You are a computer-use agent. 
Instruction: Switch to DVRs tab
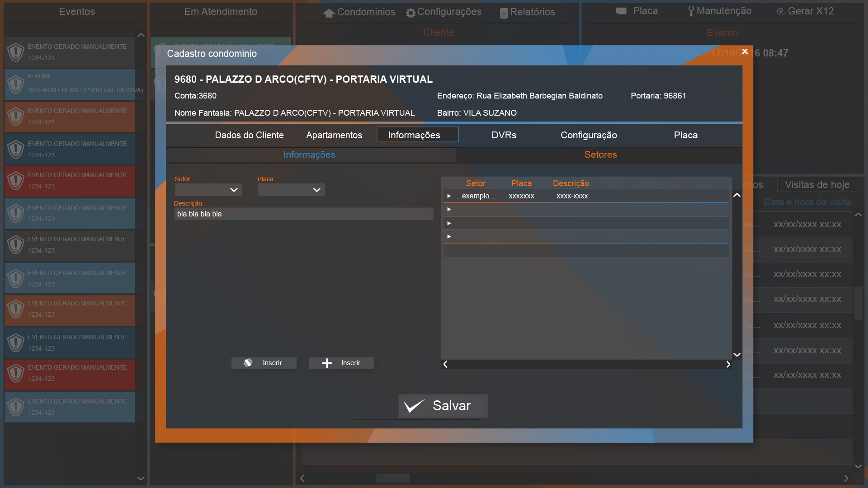(x=504, y=135)
